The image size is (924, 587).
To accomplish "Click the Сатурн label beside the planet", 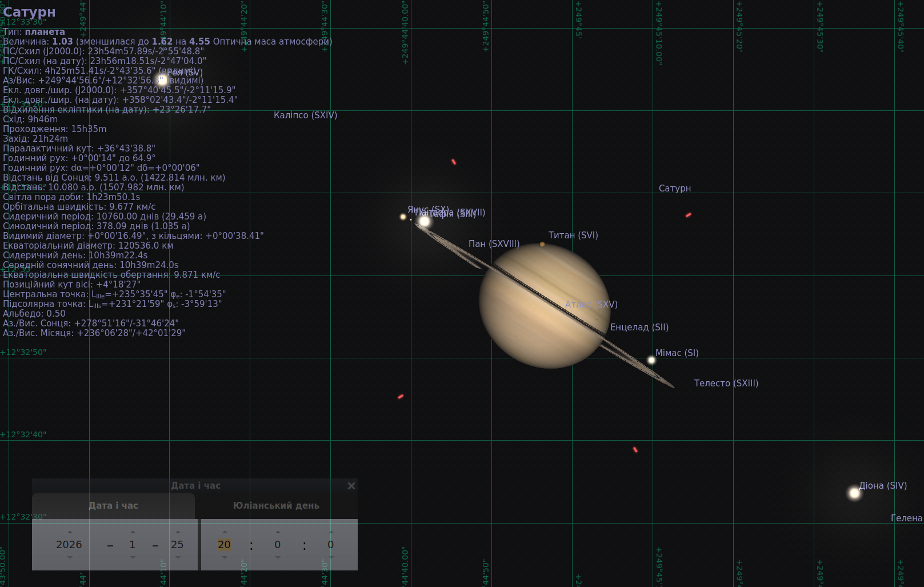I will (675, 189).
